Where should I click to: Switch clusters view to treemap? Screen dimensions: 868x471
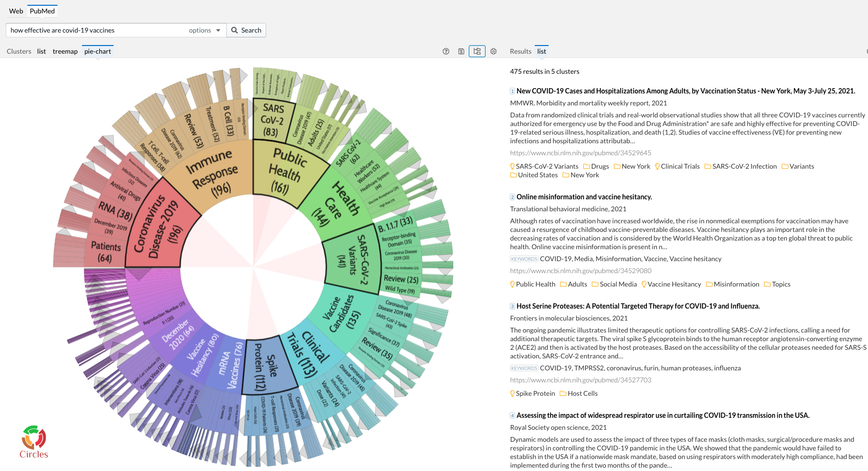(x=65, y=51)
